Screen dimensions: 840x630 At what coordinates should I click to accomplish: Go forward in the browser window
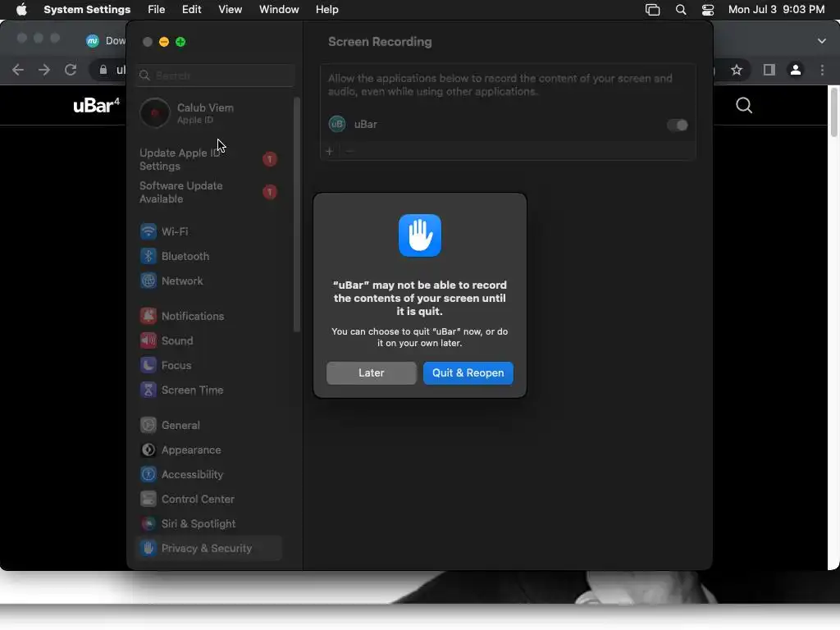pos(44,70)
